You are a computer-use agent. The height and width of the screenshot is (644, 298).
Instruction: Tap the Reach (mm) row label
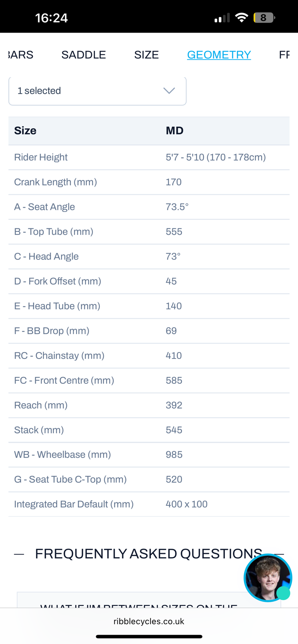coord(41,405)
